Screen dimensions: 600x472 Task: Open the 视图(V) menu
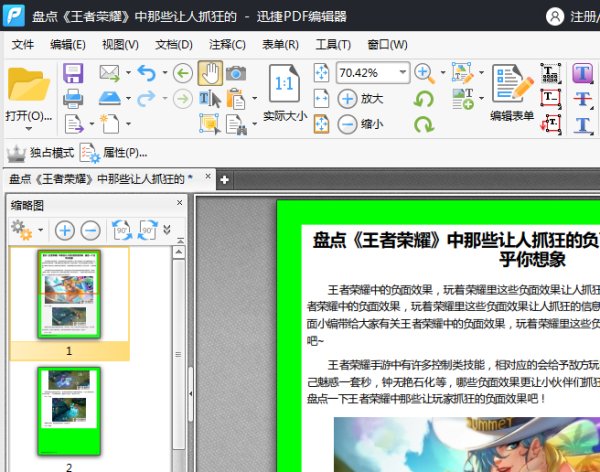click(x=120, y=44)
